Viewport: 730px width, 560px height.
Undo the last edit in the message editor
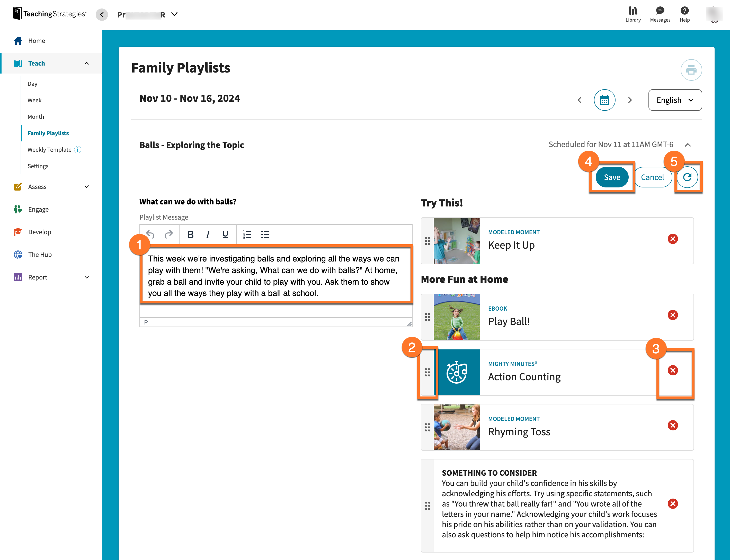[x=150, y=234]
